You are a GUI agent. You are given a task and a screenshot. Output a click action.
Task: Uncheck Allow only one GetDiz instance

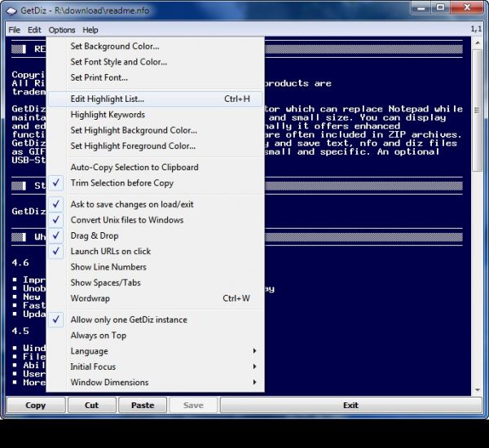[129, 320]
